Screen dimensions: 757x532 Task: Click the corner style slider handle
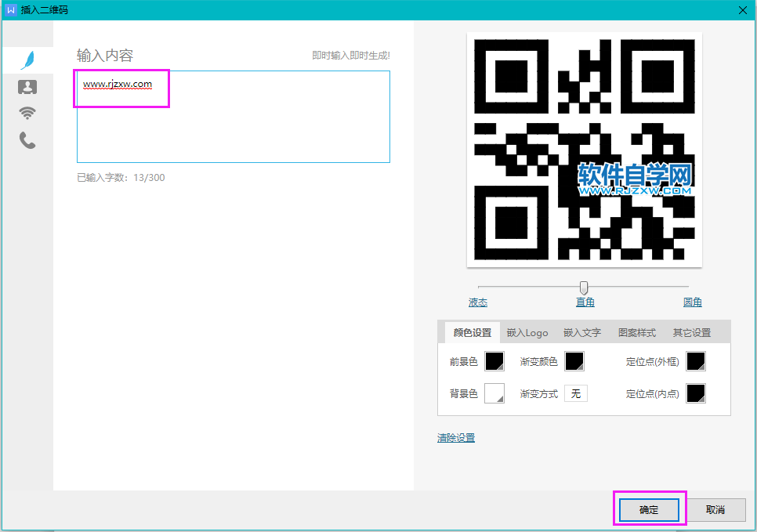pos(583,287)
